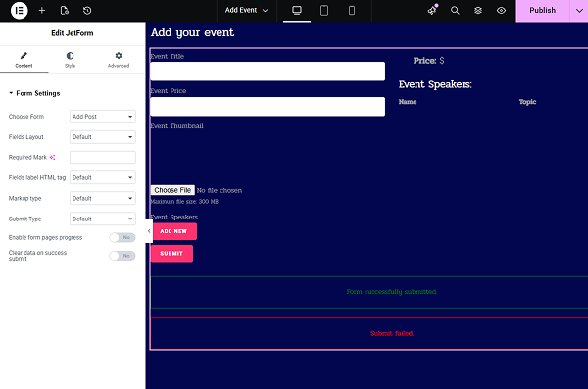Open the Publish options arrow

(x=579, y=11)
